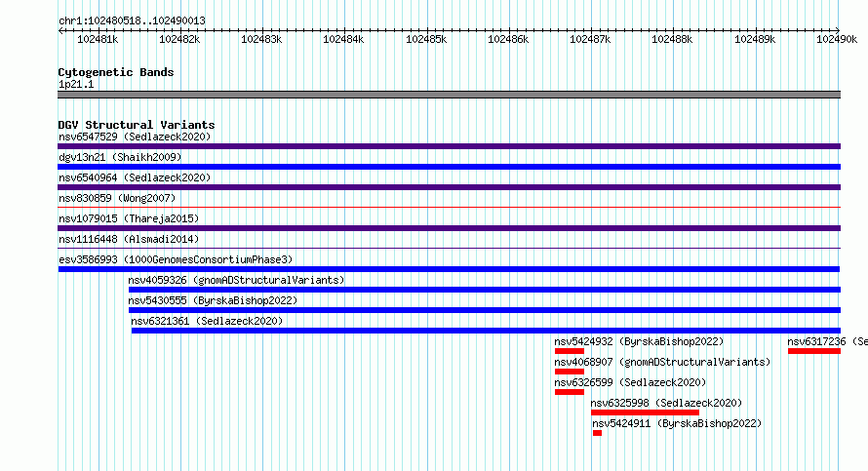Image resolution: width=868 pixels, height=471 pixels.
Task: Click the purple bar below nsv1079015
Action: pyautogui.click(x=449, y=228)
